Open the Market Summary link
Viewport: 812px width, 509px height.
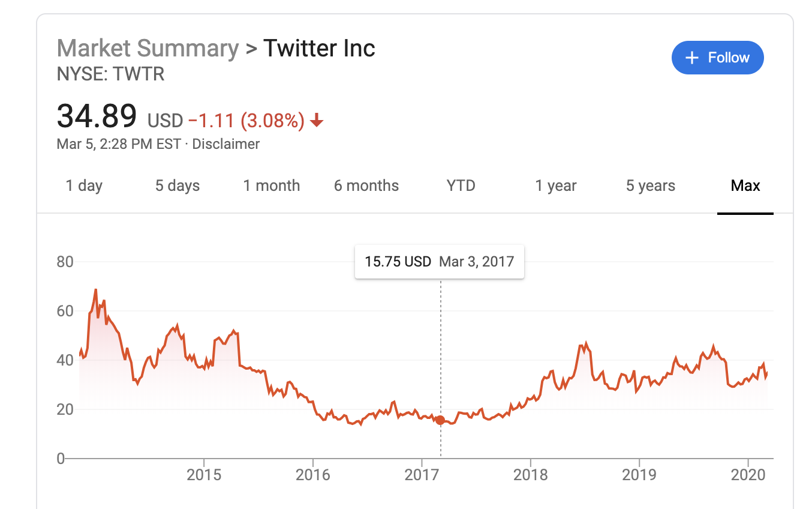148,48
